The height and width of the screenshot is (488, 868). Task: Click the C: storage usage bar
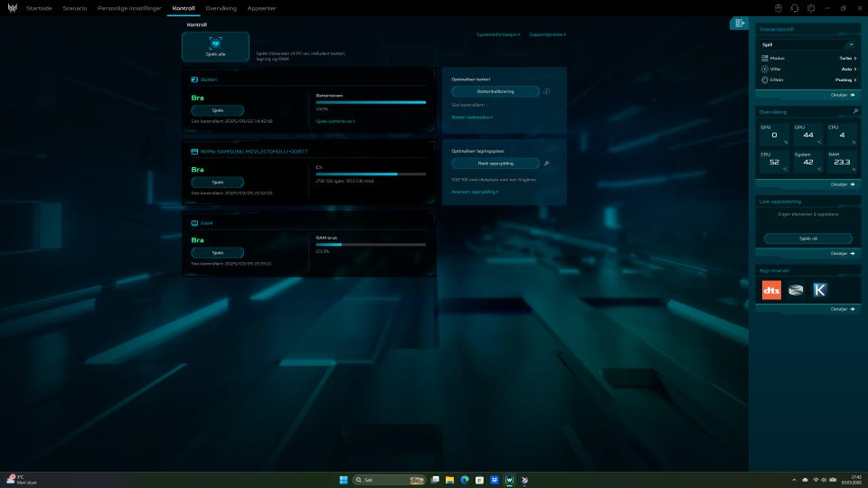pyautogui.click(x=371, y=174)
